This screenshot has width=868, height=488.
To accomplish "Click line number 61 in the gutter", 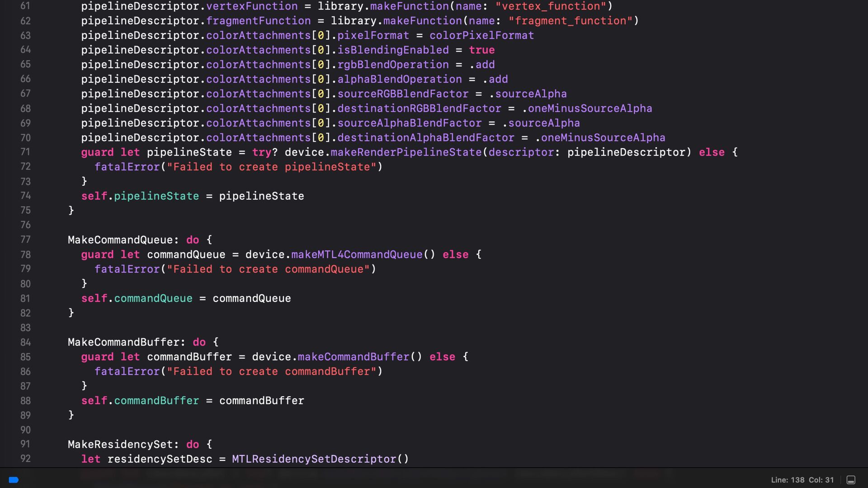I will tap(25, 6).
